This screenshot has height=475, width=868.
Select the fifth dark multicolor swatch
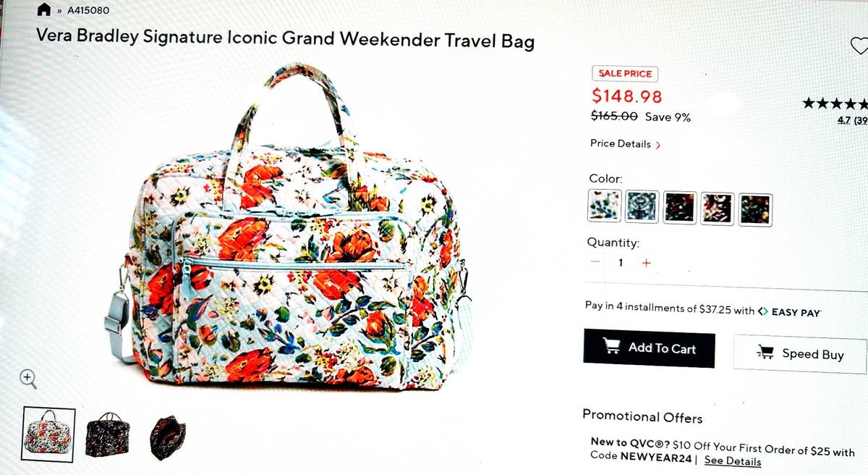pos(756,209)
